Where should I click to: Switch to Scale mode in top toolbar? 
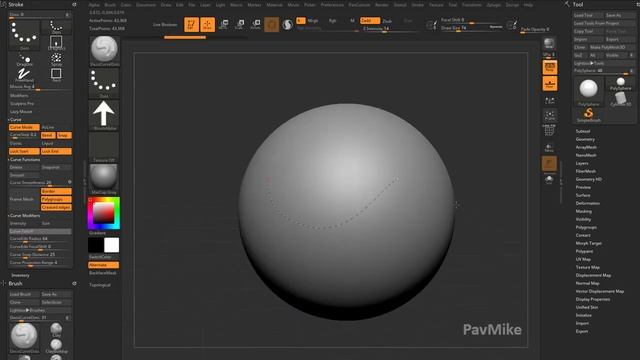point(240,24)
